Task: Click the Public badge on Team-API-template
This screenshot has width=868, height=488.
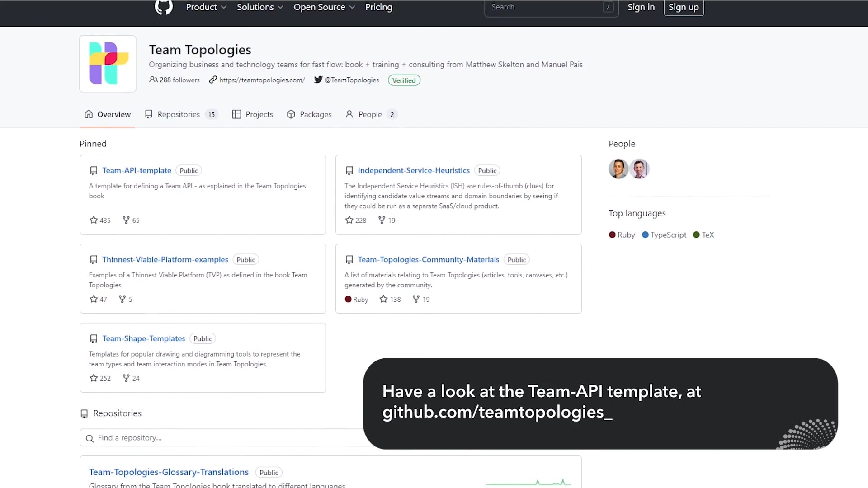Action: 189,170
